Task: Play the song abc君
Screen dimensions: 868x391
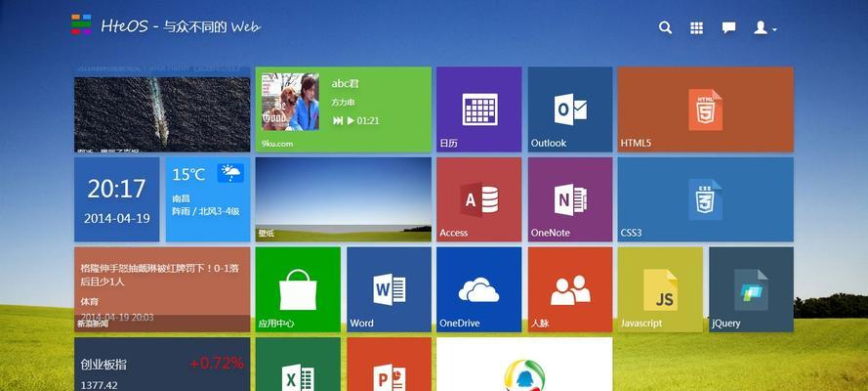Action: (x=351, y=121)
